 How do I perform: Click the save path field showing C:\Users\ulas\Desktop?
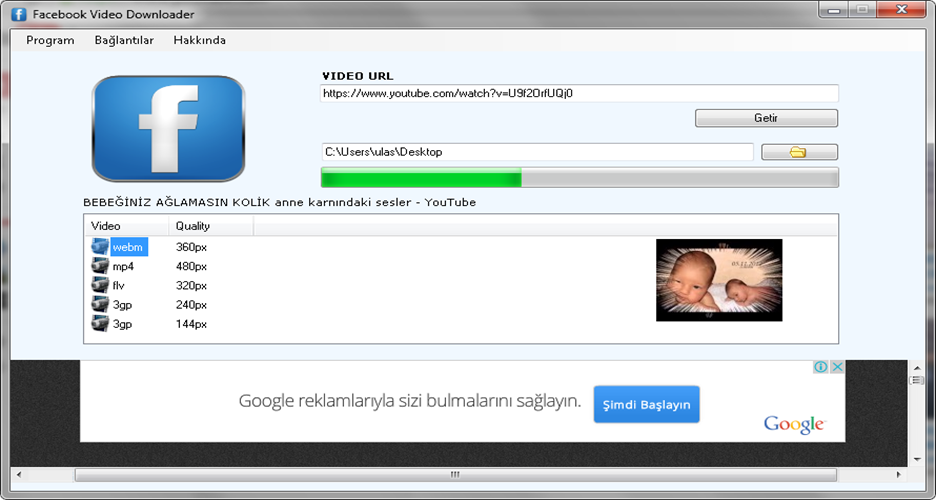[537, 152]
